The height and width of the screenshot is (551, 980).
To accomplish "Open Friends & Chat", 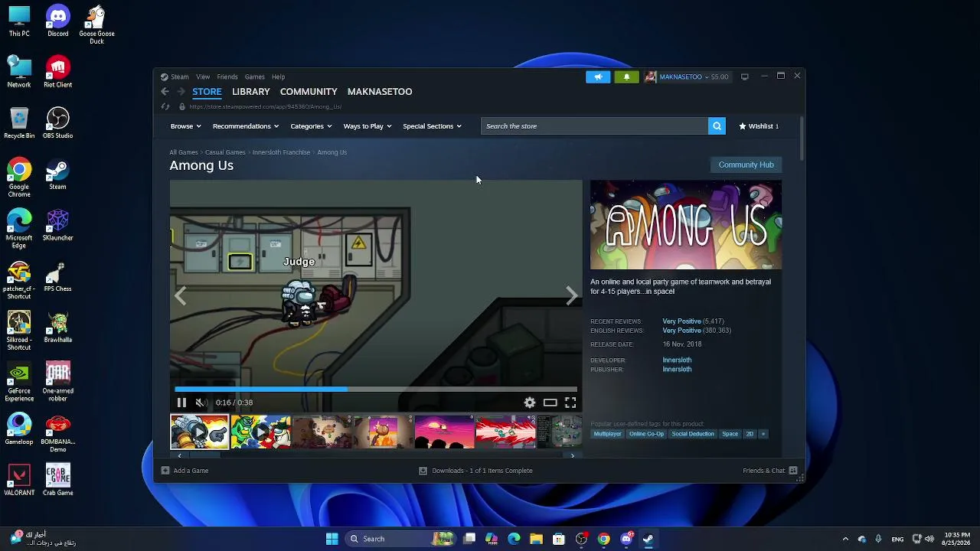I will pos(769,471).
